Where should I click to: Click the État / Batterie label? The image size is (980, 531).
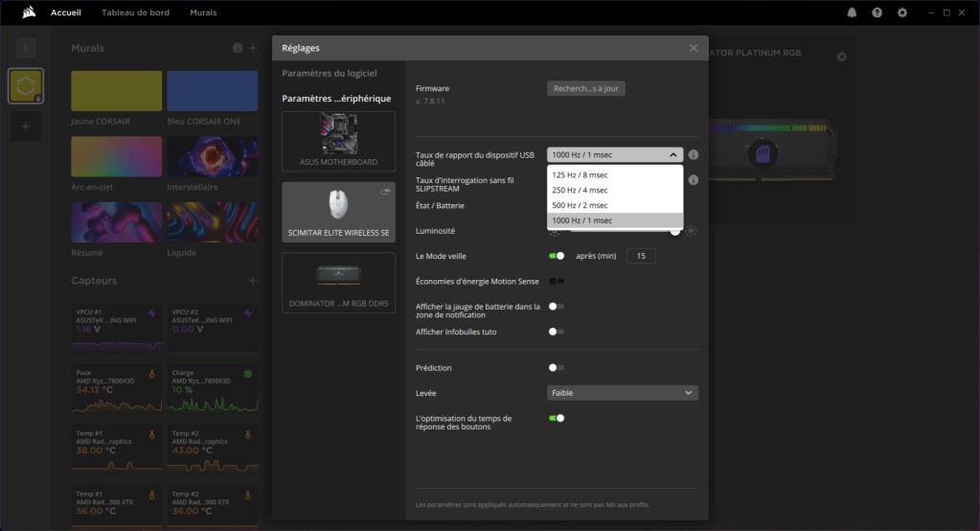pos(440,206)
